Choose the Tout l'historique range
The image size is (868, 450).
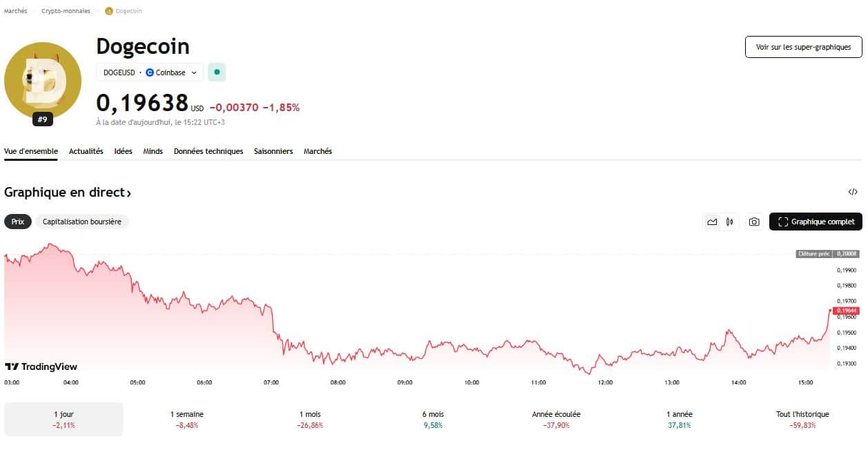tap(802, 419)
